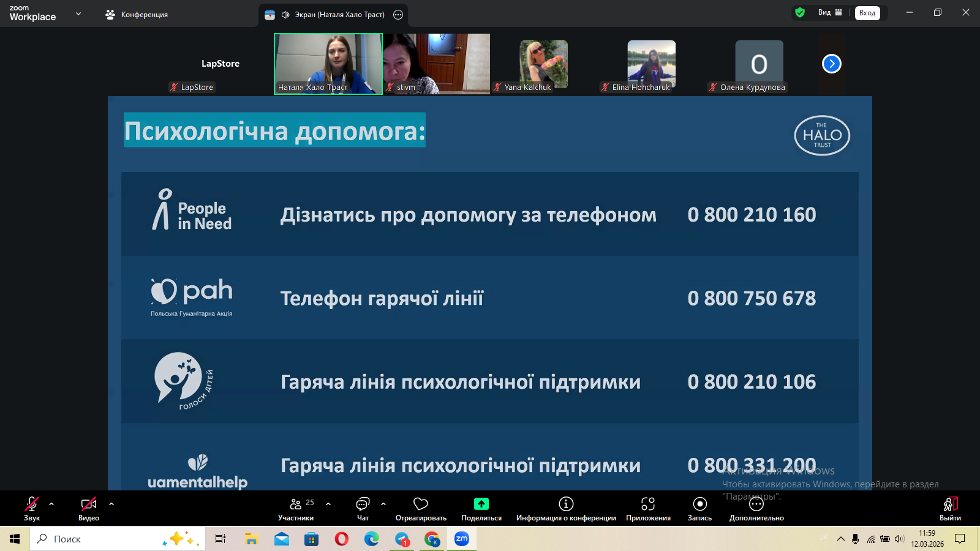The image size is (980, 551).
Task: Open the View layout menu
Action: pyautogui.click(x=830, y=12)
